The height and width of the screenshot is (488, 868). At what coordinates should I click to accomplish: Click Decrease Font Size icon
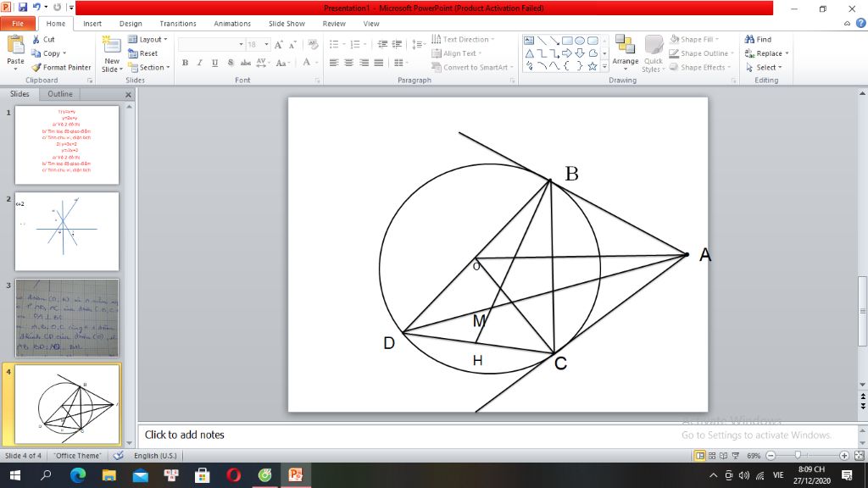[x=292, y=44]
